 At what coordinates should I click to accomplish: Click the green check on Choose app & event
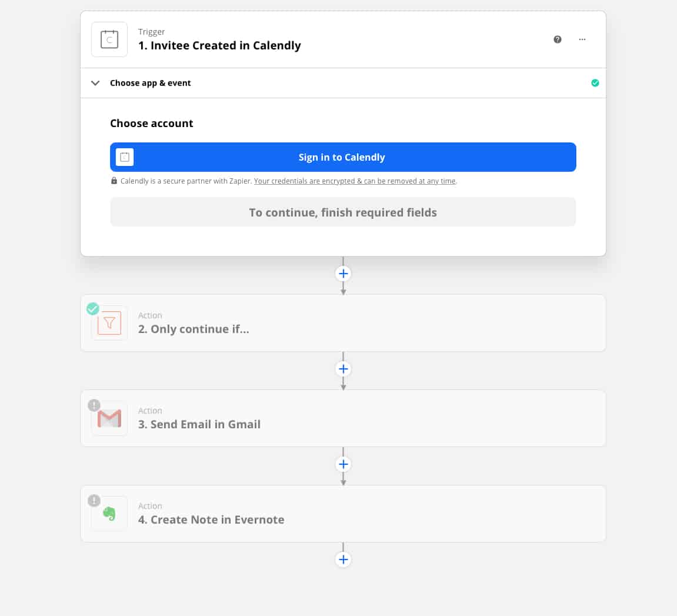595,83
